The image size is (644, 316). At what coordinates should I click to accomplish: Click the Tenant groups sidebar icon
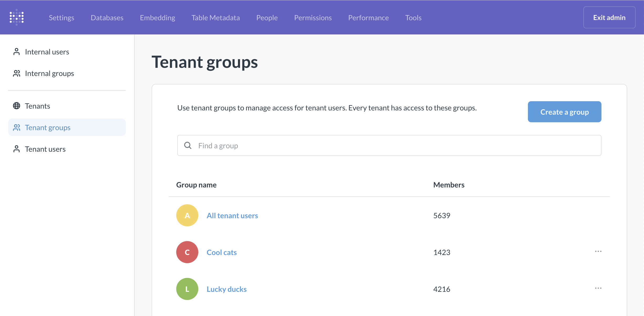click(x=17, y=127)
